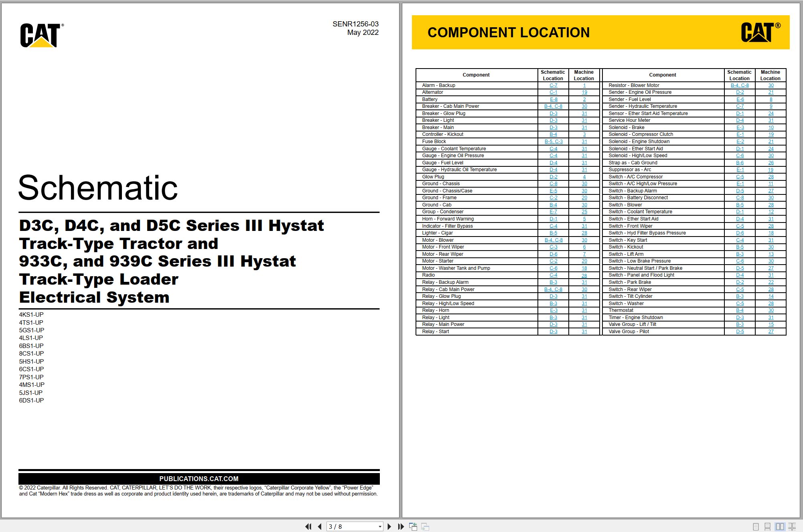The width and height of the screenshot is (803, 532).
Task: Click the go to next view icon
Action: pyautogui.click(x=425, y=526)
